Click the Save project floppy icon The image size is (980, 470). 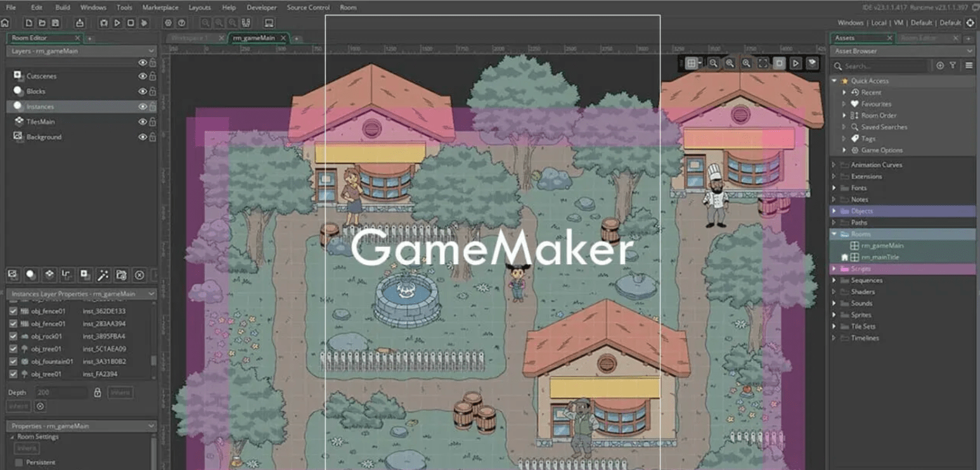(56, 23)
